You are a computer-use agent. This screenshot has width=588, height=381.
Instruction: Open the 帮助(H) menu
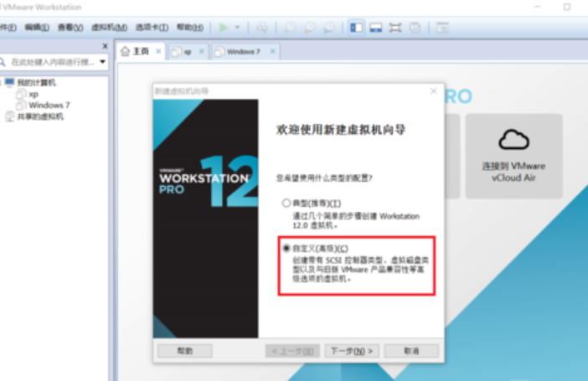pyautogui.click(x=190, y=28)
